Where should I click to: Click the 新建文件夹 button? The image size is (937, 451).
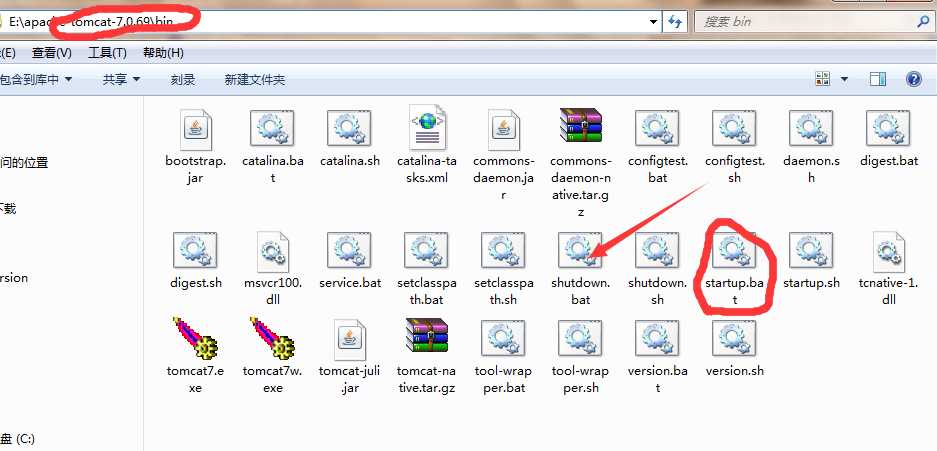[x=255, y=79]
